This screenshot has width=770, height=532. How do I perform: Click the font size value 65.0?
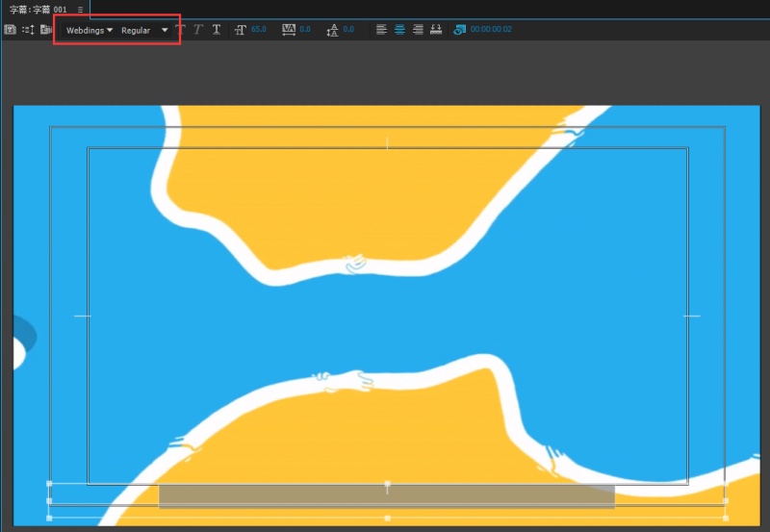259,30
